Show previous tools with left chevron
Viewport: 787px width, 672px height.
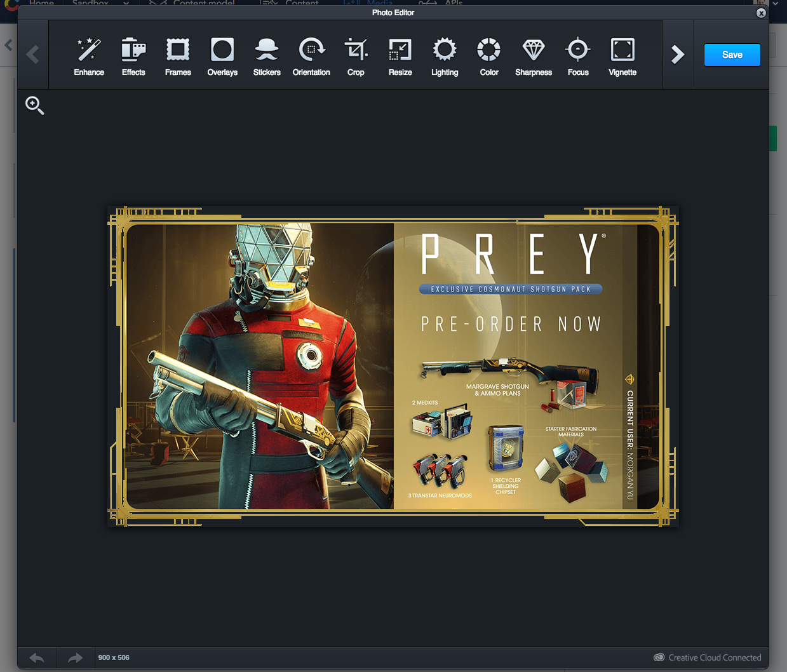33,55
